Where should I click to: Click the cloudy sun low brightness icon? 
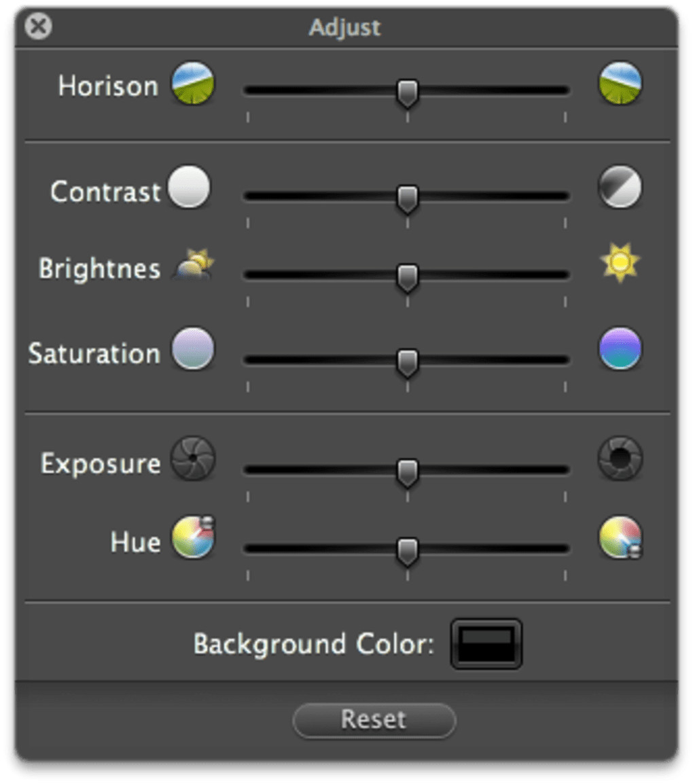click(193, 265)
